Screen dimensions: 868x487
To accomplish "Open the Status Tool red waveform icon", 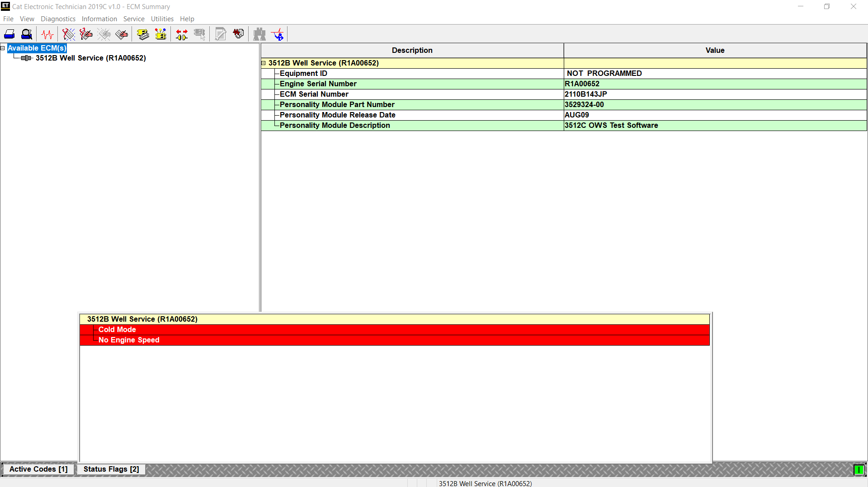I will pyautogui.click(x=47, y=34).
